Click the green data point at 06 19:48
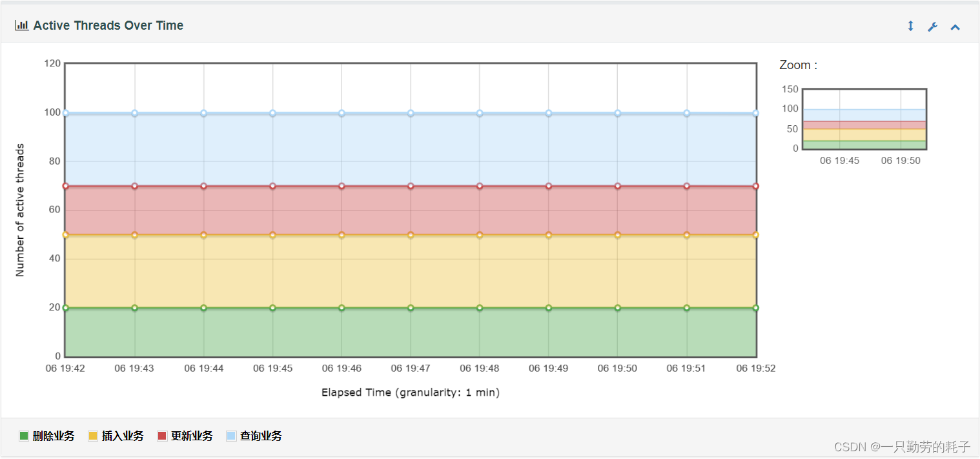 [x=480, y=308]
